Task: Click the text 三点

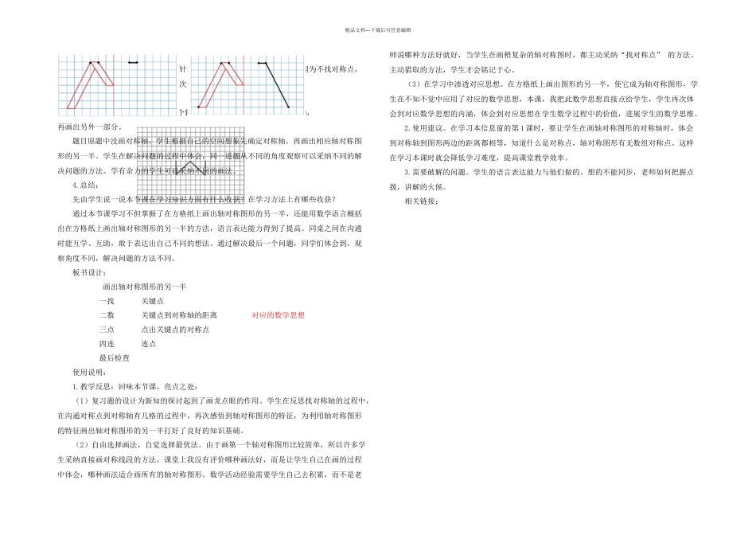Action: 107,330
